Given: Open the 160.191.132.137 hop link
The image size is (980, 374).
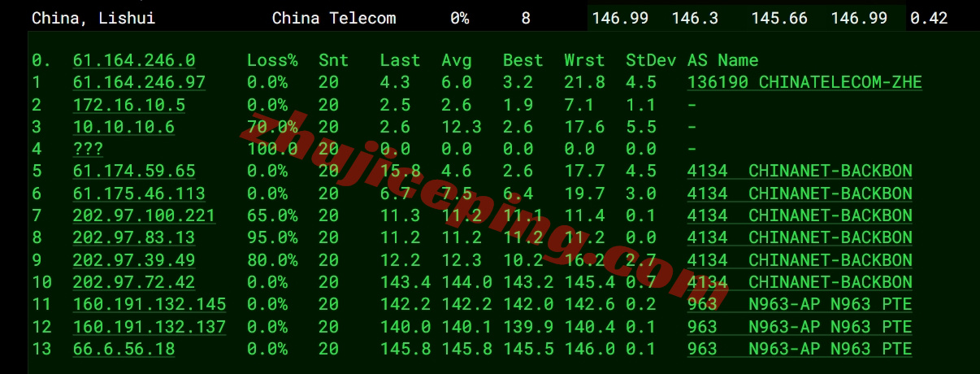Looking at the screenshot, I should (x=149, y=327).
